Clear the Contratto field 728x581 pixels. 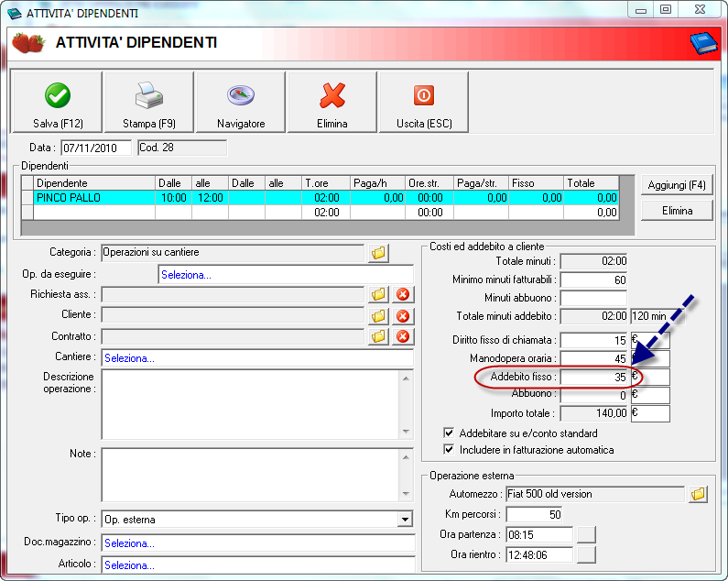click(x=403, y=336)
